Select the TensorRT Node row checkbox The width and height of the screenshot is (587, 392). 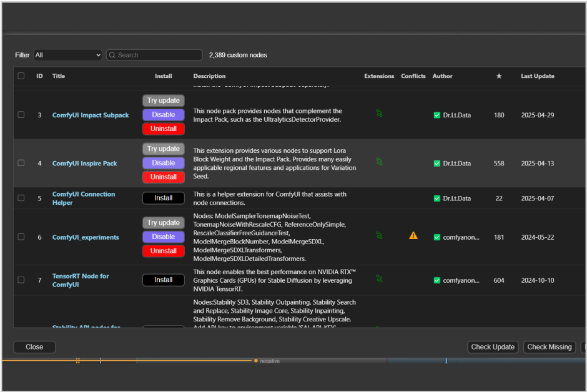click(21, 280)
